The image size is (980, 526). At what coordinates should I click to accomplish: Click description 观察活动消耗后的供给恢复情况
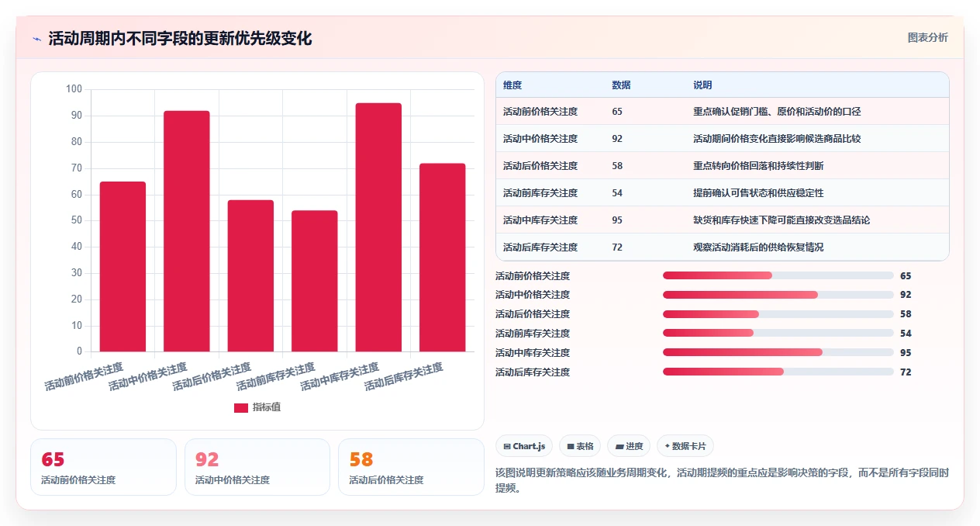(758, 247)
